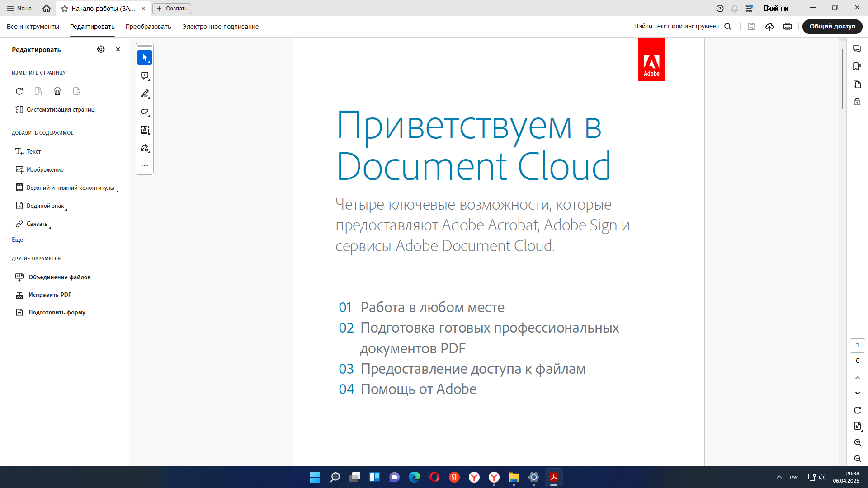
Task: Open the fill and sign pen tool
Action: point(145,148)
